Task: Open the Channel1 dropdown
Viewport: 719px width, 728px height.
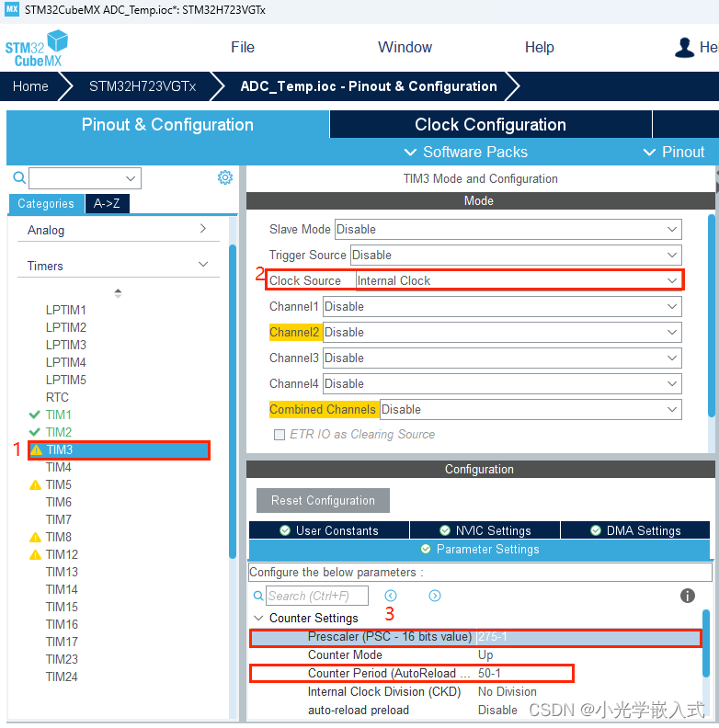Action: coord(502,306)
